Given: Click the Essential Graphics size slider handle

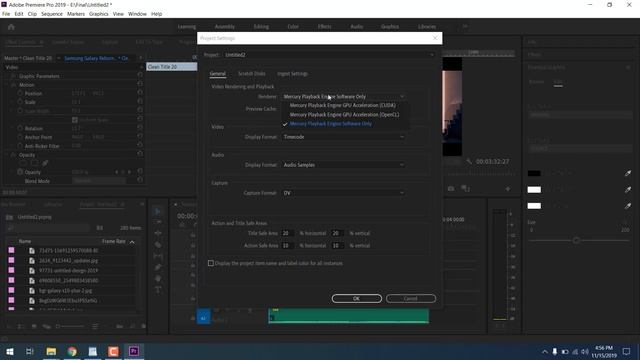Looking at the screenshot, I should point(576,240).
